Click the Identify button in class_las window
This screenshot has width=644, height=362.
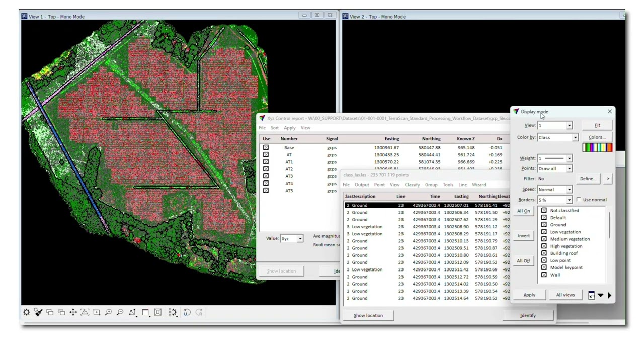pos(528,316)
